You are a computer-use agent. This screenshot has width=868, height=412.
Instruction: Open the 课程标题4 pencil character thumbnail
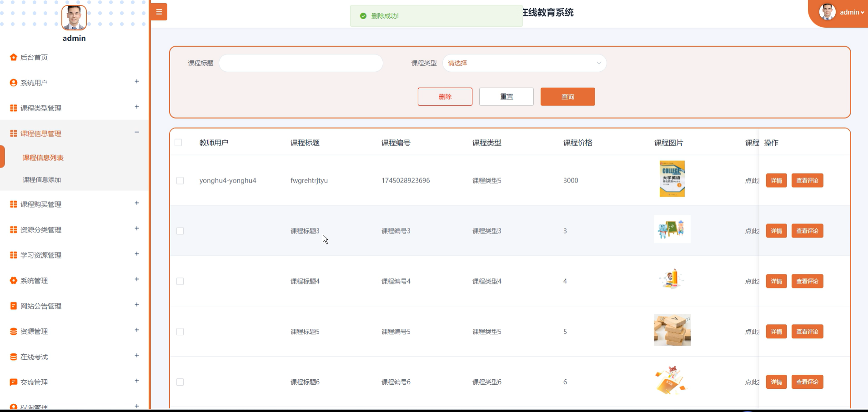coord(672,278)
